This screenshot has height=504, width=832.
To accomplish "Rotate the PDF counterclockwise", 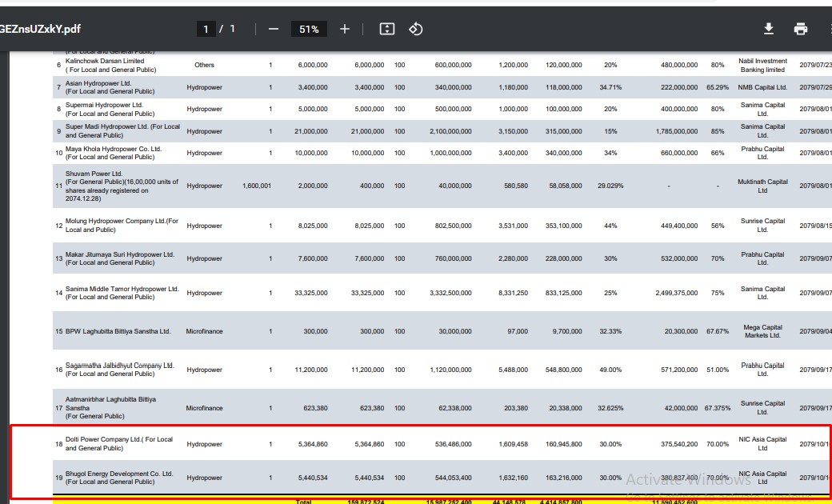I will [415, 29].
